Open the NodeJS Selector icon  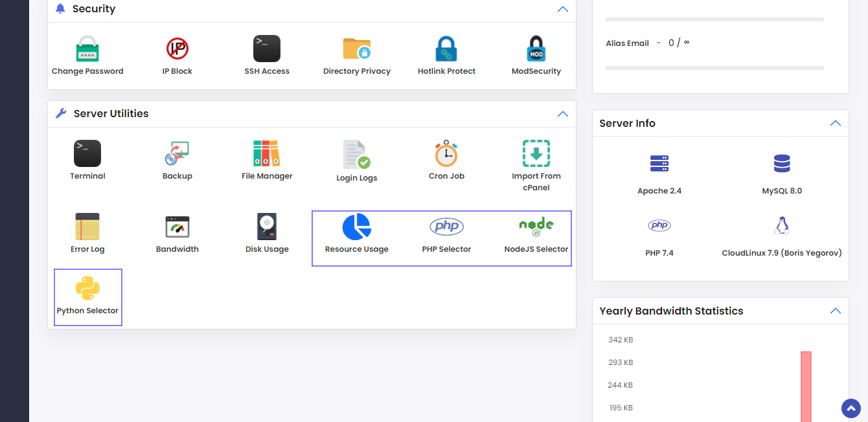(536, 227)
